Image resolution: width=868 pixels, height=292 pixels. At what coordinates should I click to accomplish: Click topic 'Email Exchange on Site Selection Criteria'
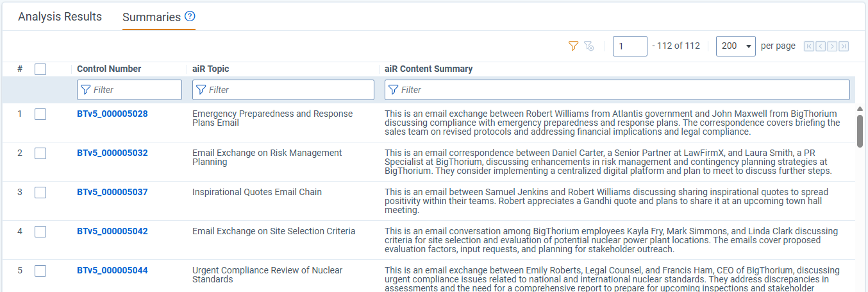274,232
